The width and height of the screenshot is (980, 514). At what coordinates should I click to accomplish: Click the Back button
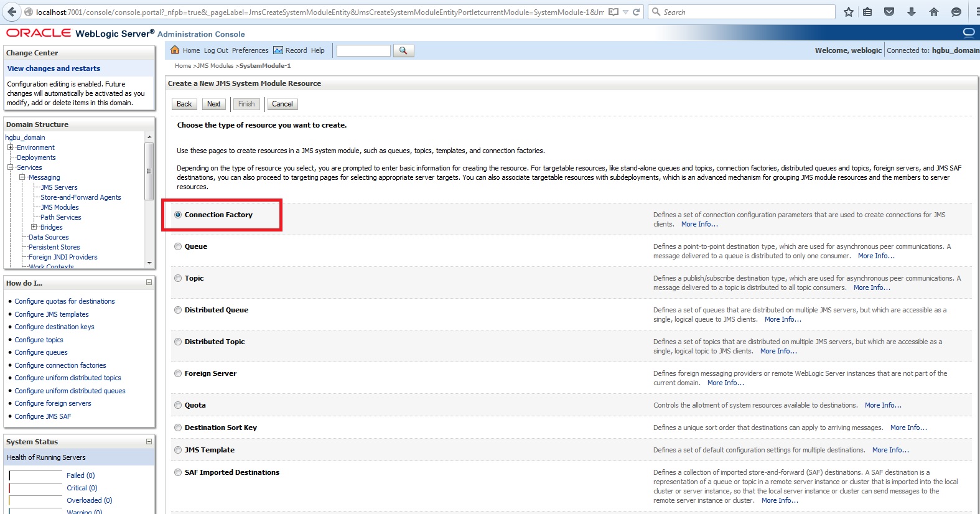184,104
